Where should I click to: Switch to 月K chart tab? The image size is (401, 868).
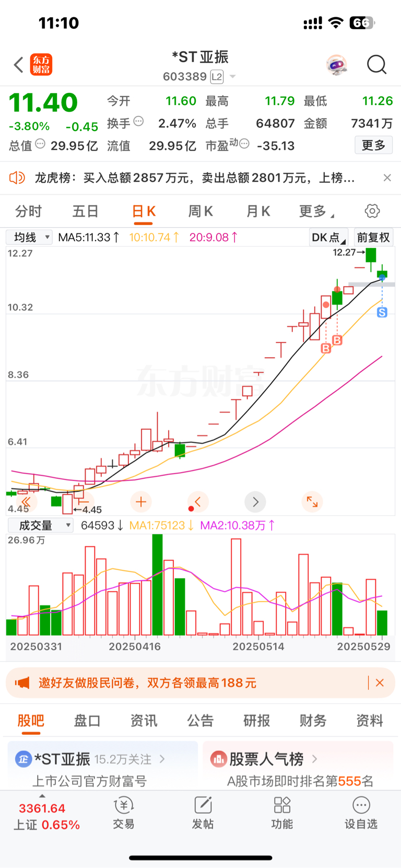click(258, 212)
